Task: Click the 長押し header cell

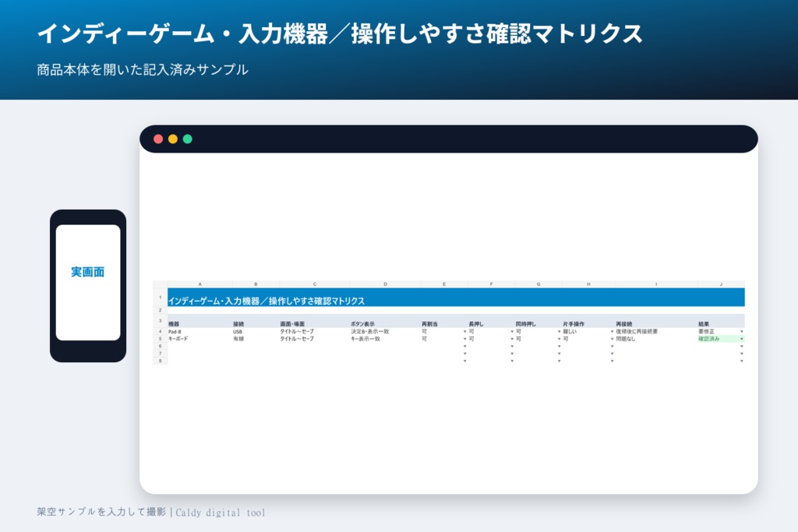Action: click(x=491, y=322)
